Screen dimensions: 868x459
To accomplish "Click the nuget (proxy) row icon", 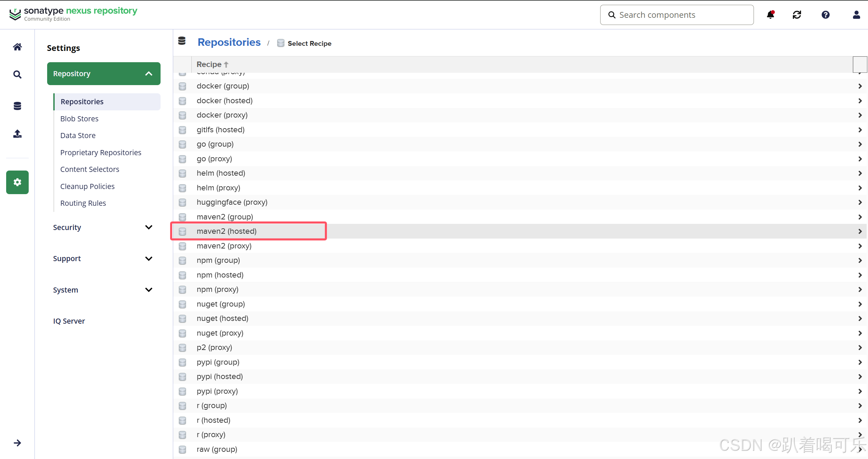I will click(x=182, y=333).
